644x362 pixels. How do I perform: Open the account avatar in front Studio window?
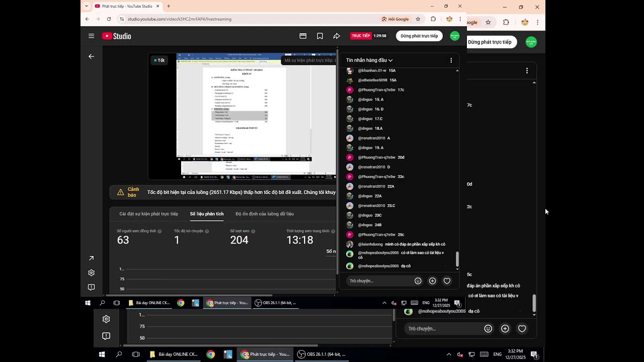(455, 36)
